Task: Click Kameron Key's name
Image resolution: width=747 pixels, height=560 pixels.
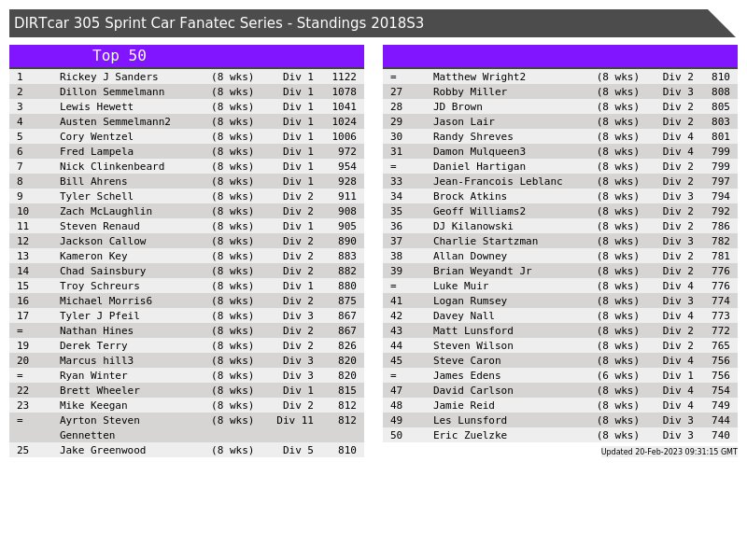Action: 93,256
